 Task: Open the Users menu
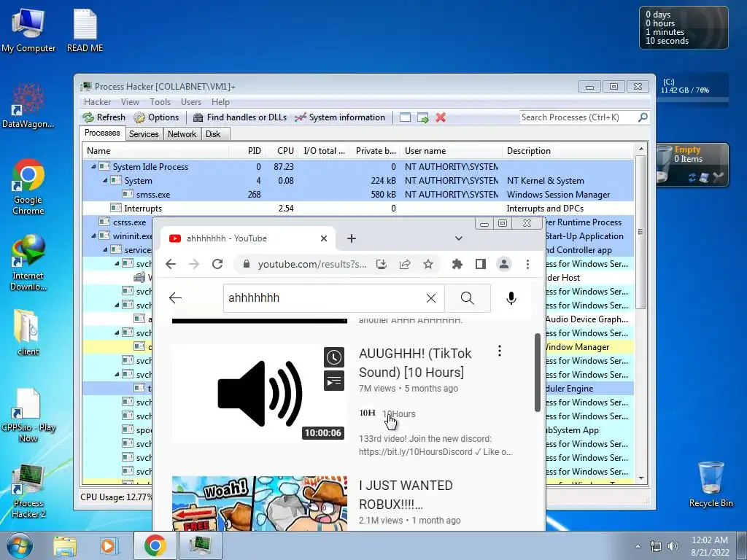191,102
